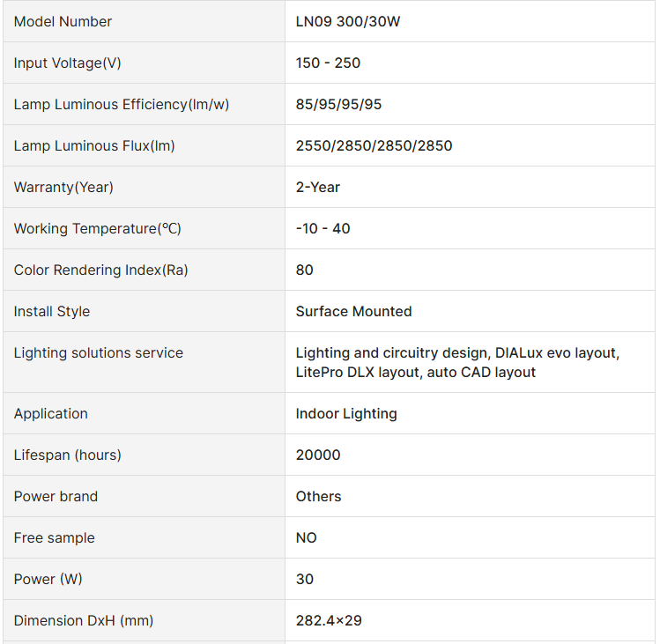
Task: Select the 2-Year warranty value
Action: tap(318, 187)
